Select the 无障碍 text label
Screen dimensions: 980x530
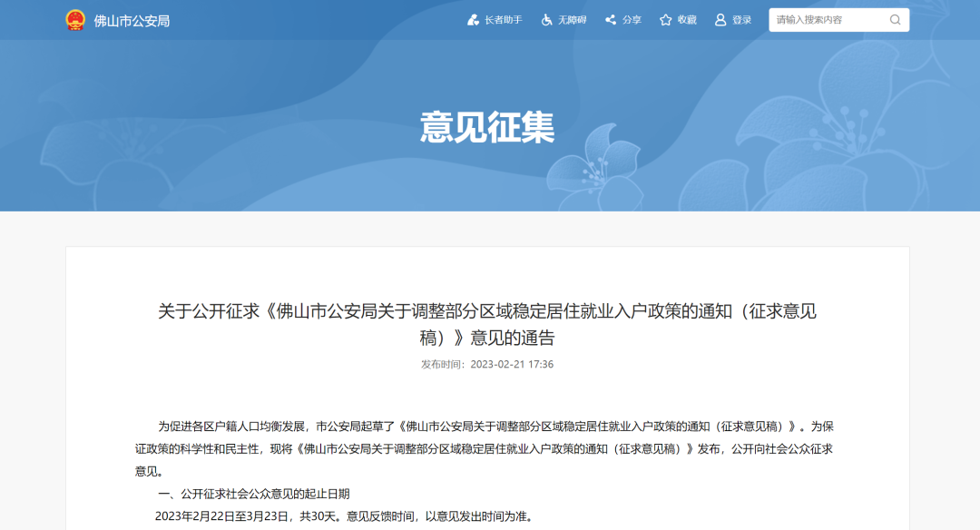click(572, 20)
